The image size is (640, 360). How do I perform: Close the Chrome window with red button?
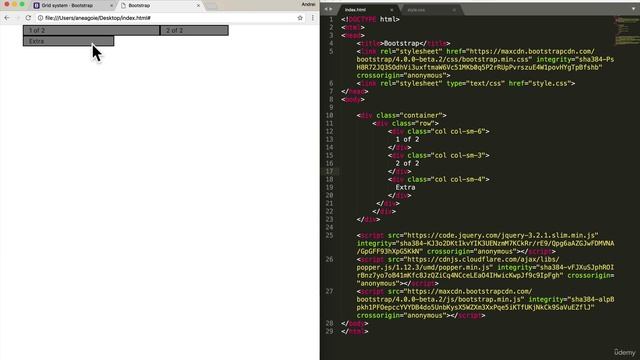[x=7, y=4]
